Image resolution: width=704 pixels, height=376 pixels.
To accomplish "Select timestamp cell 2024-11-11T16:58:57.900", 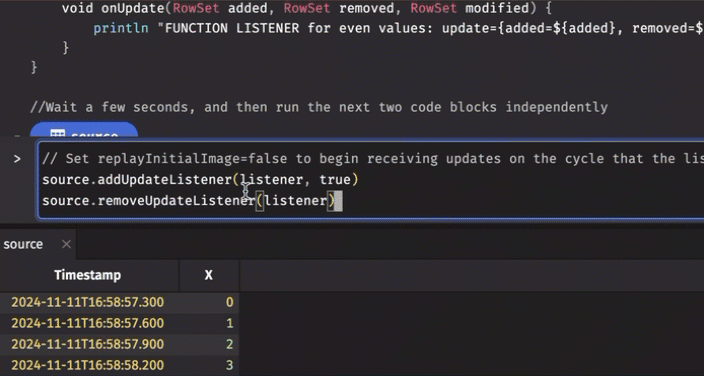I will 88,344.
